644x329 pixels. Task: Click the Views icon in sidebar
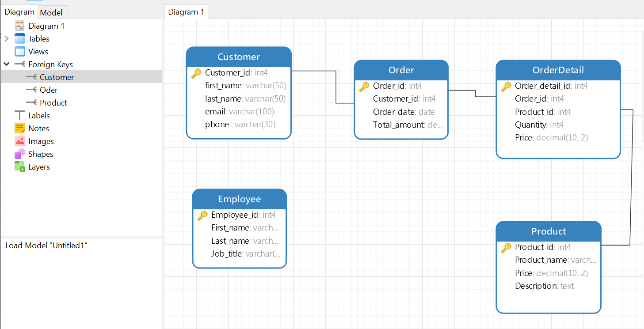point(20,52)
